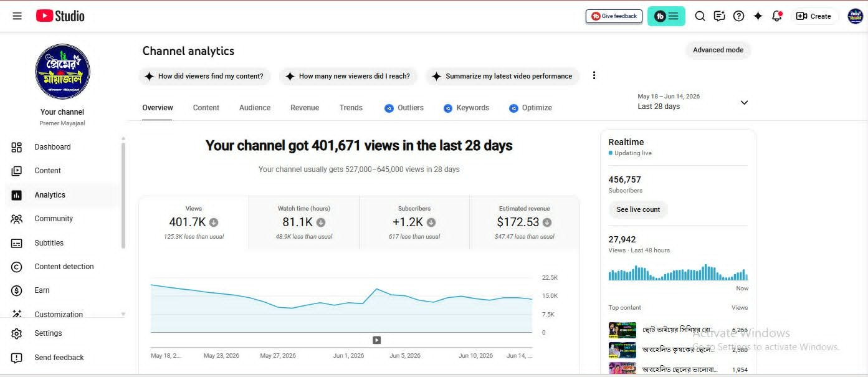Click the Ask Studio sparkle icon in the header
The image size is (868, 377).
coord(758,16)
